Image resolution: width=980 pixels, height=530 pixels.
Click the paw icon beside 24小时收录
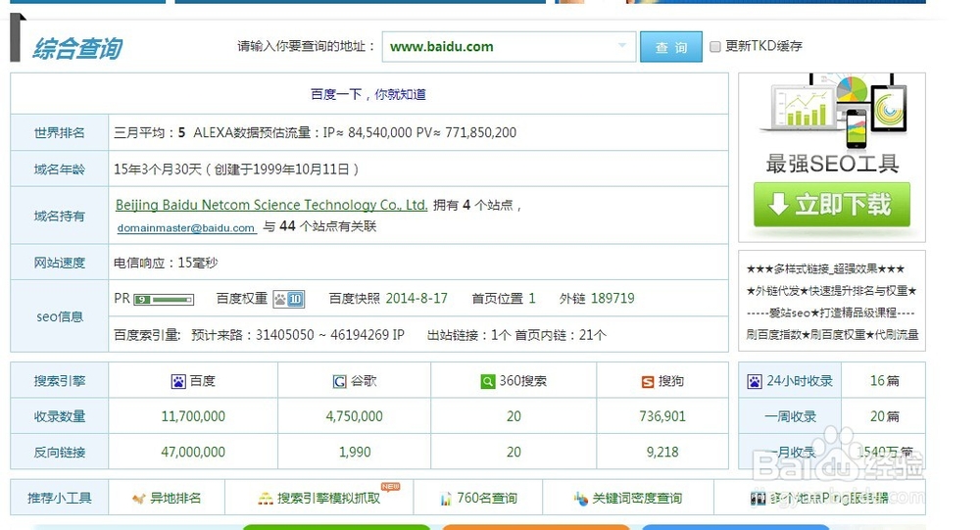[755, 381]
